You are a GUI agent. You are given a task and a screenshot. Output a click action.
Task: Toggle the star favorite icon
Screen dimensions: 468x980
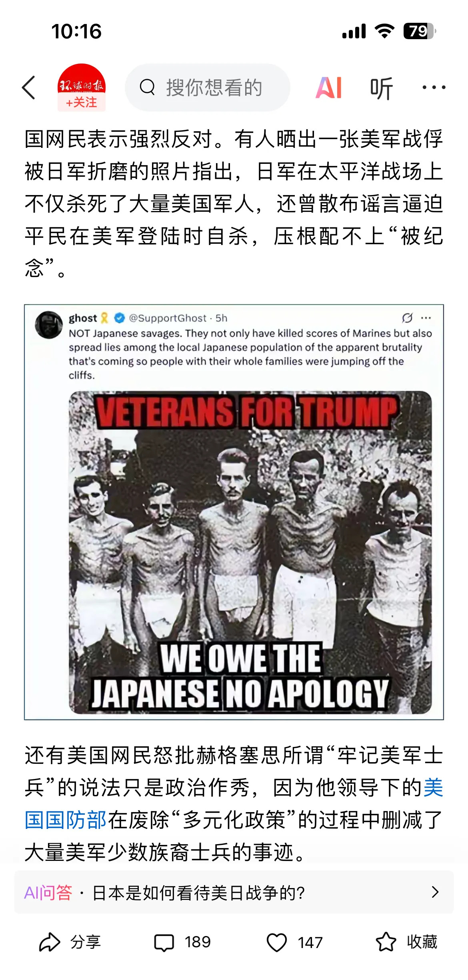(x=386, y=942)
